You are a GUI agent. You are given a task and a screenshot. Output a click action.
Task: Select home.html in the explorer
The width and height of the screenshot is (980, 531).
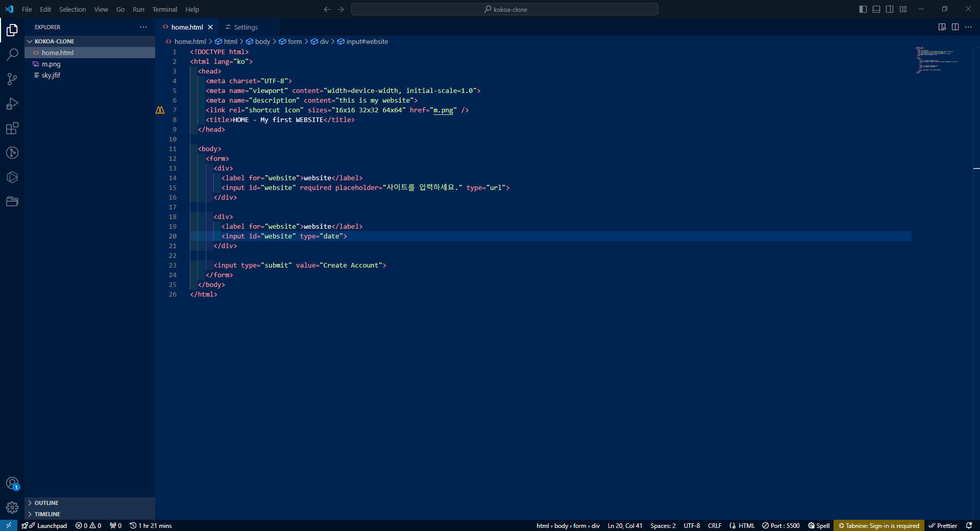(90, 53)
